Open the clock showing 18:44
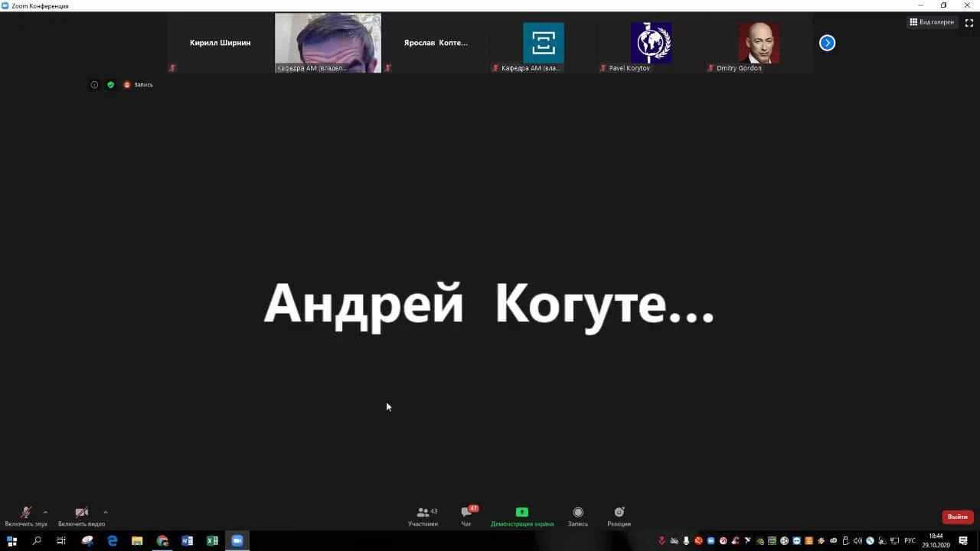 coord(936,541)
